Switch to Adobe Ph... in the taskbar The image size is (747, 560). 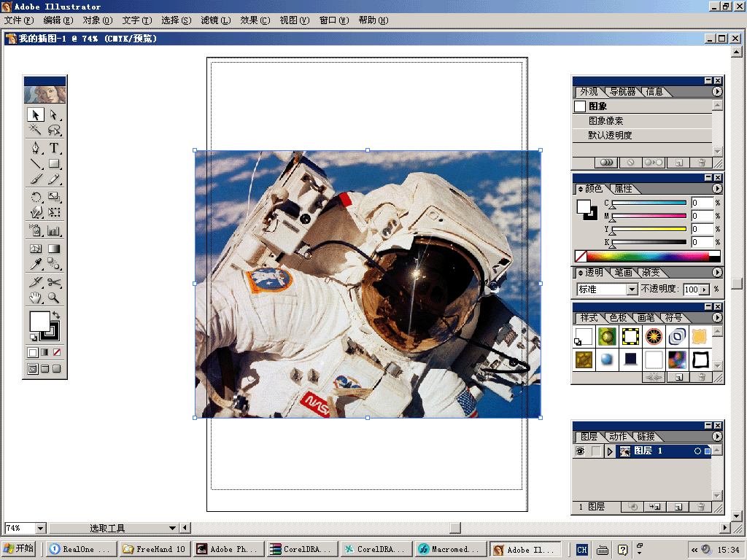coord(228,549)
